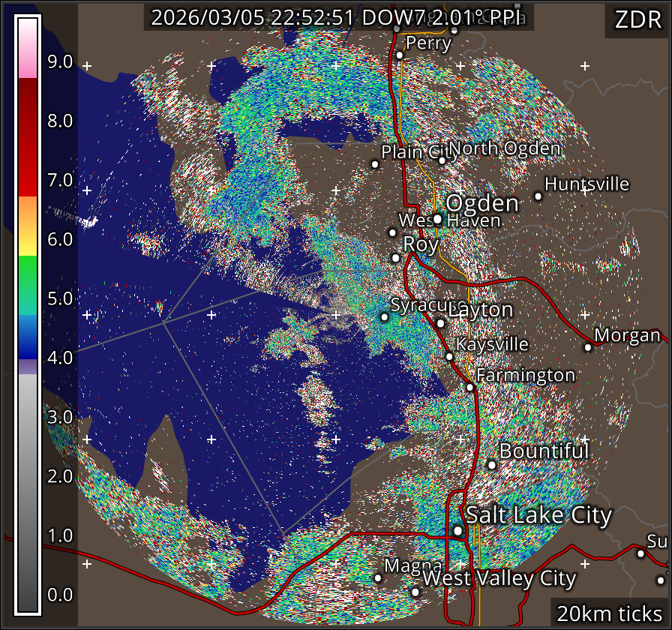Viewport: 672px width, 630px height.
Task: Select the Salt Lake City marker dot
Action: point(457,530)
